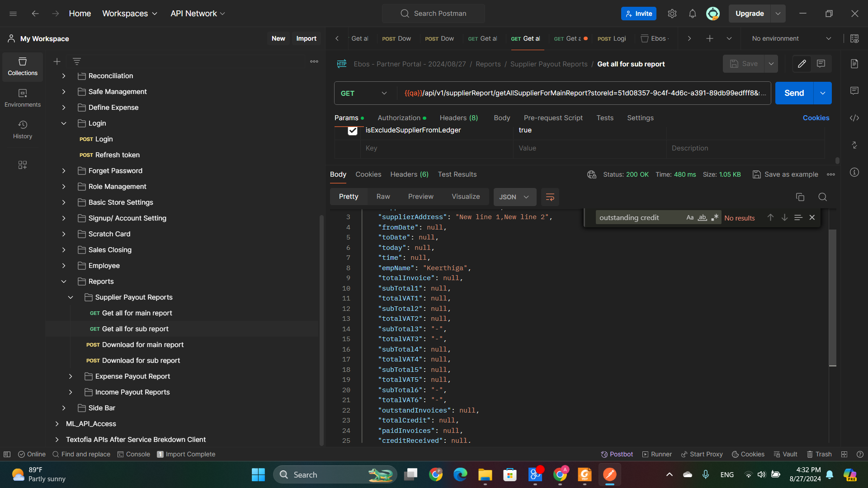Toggle match case in search box
The width and height of the screenshot is (868, 488).
tap(690, 218)
